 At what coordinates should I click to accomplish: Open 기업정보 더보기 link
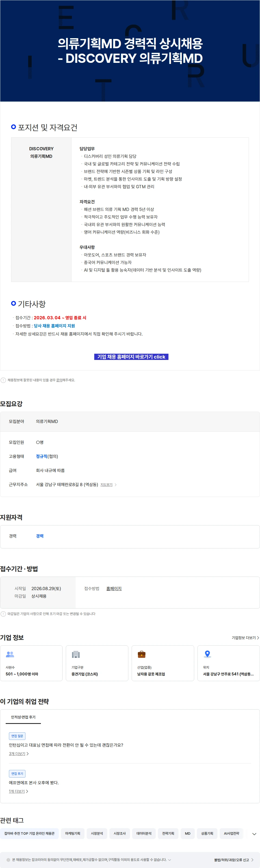pyautogui.click(x=245, y=638)
